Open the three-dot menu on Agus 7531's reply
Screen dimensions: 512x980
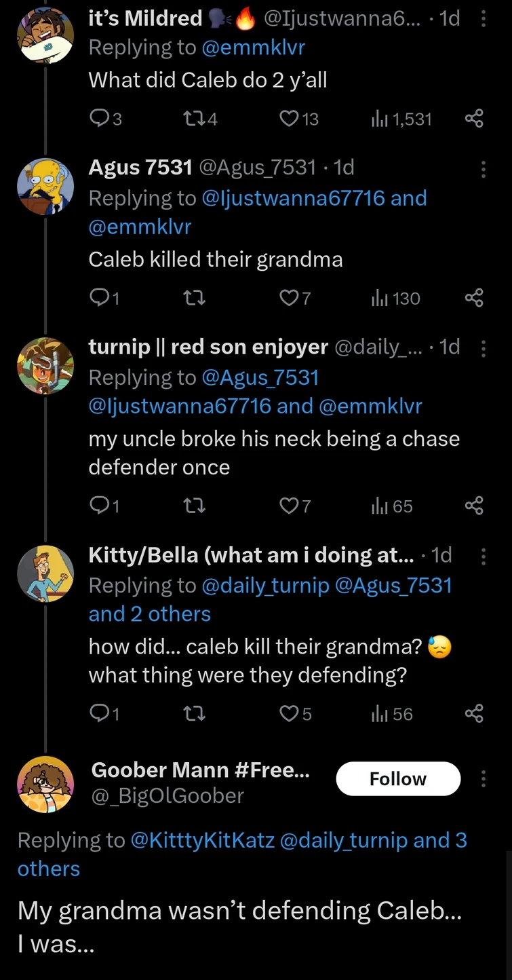click(484, 168)
